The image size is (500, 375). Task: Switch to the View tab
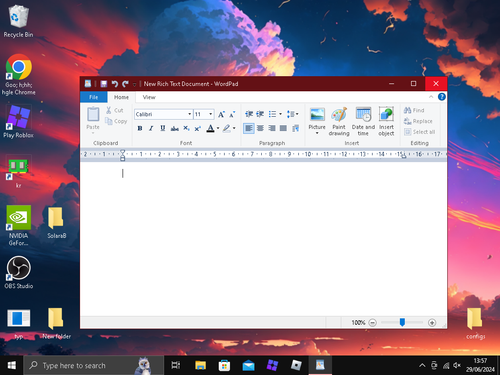(149, 97)
